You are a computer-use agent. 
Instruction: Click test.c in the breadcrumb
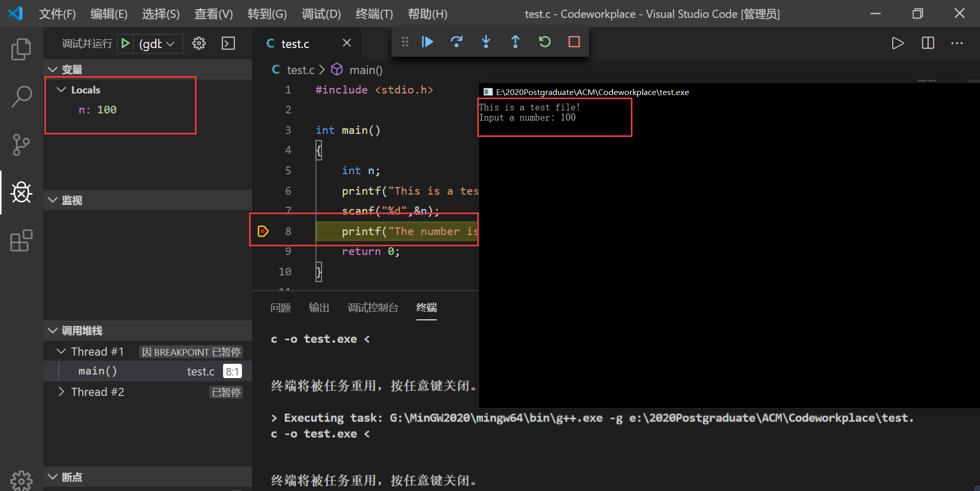pyautogui.click(x=300, y=70)
